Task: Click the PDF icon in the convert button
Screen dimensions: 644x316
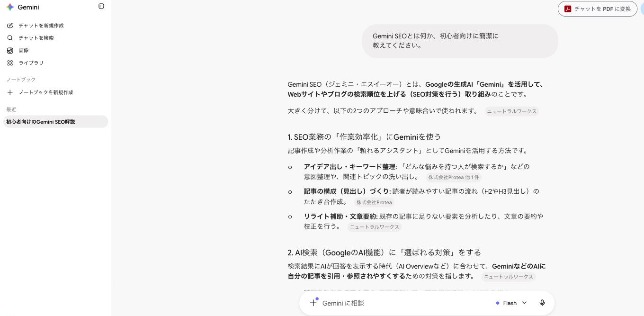Action: click(567, 9)
